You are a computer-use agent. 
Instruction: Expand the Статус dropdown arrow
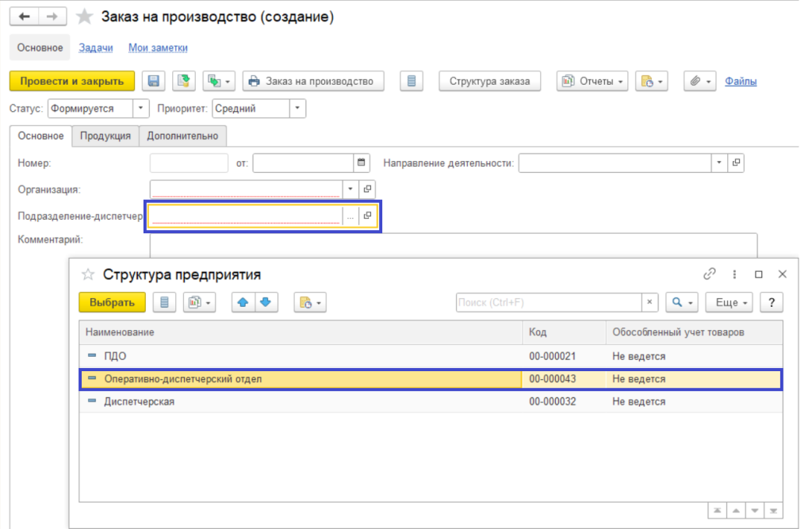click(140, 109)
